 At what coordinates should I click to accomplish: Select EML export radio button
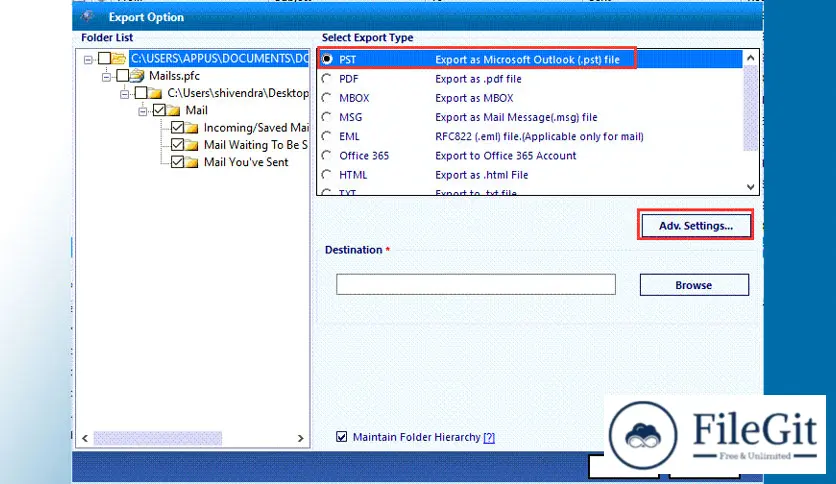click(x=327, y=136)
